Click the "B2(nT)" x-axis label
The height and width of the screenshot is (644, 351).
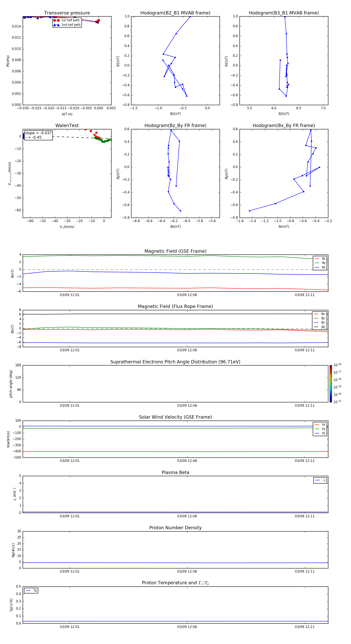[x=175, y=114]
